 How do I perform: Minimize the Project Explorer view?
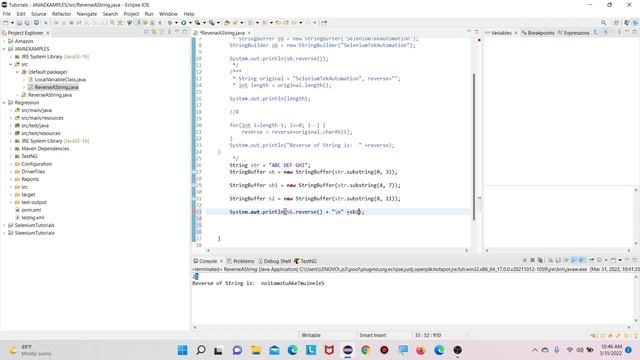[x=177, y=32]
